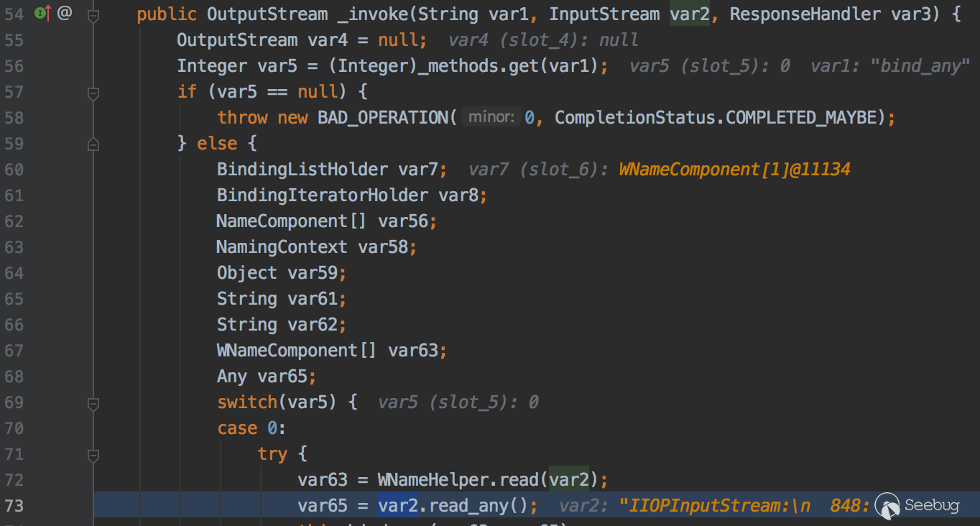Click the 'case' keyword on line 70

click(238, 428)
